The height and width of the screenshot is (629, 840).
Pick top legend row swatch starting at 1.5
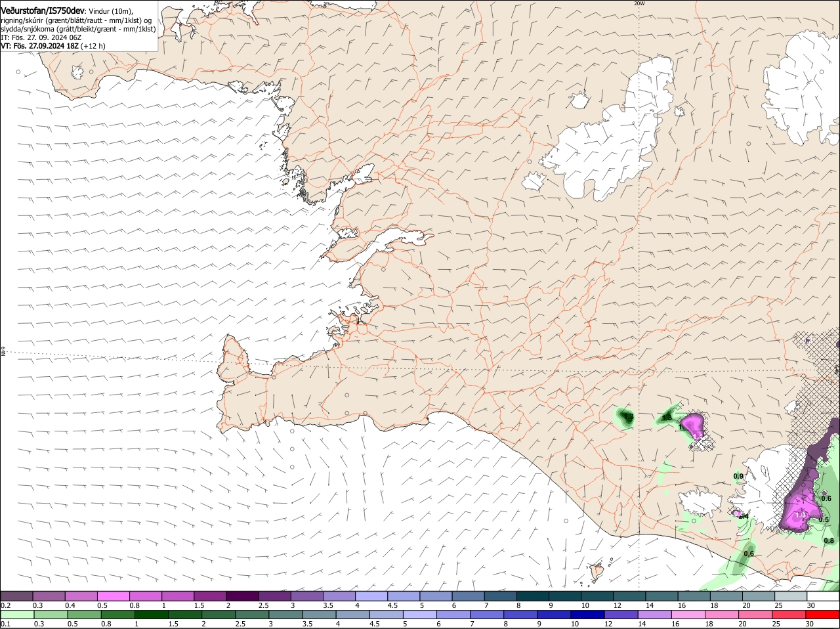tap(210, 596)
